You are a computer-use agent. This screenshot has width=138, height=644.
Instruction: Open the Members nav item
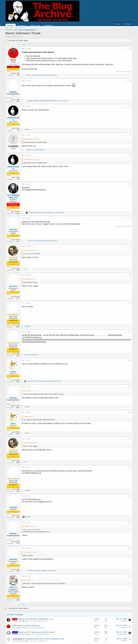(x=48, y=26)
